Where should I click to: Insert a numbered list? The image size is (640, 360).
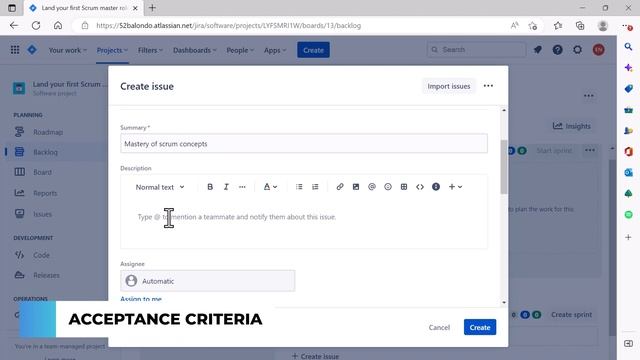coord(315,187)
